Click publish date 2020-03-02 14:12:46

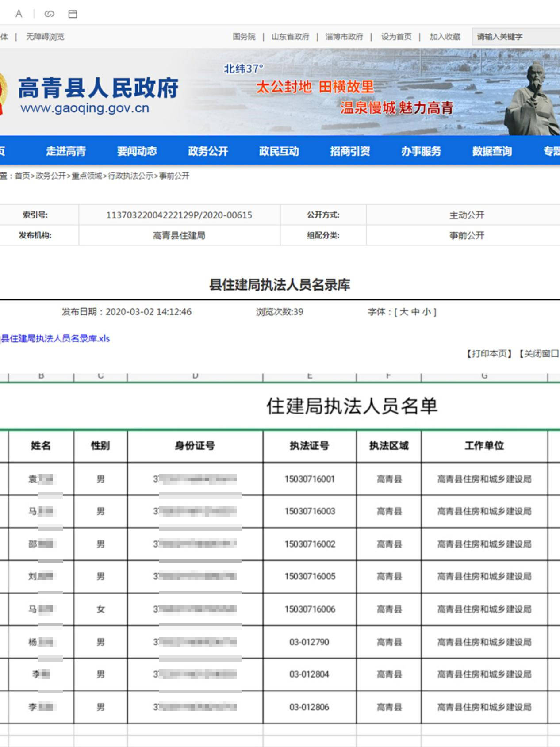tap(149, 312)
